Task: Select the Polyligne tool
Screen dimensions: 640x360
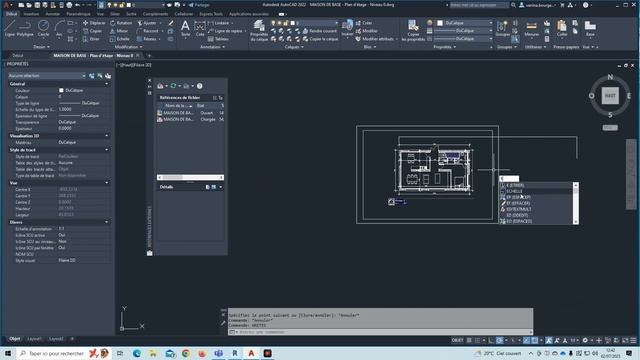Action: [25, 29]
